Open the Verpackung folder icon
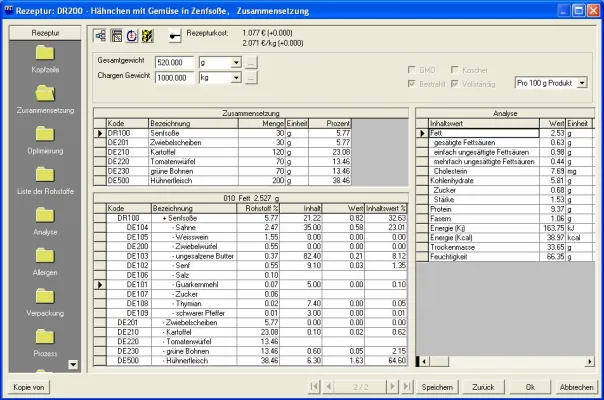Viewport: 604px width, 400px height. pos(45,296)
